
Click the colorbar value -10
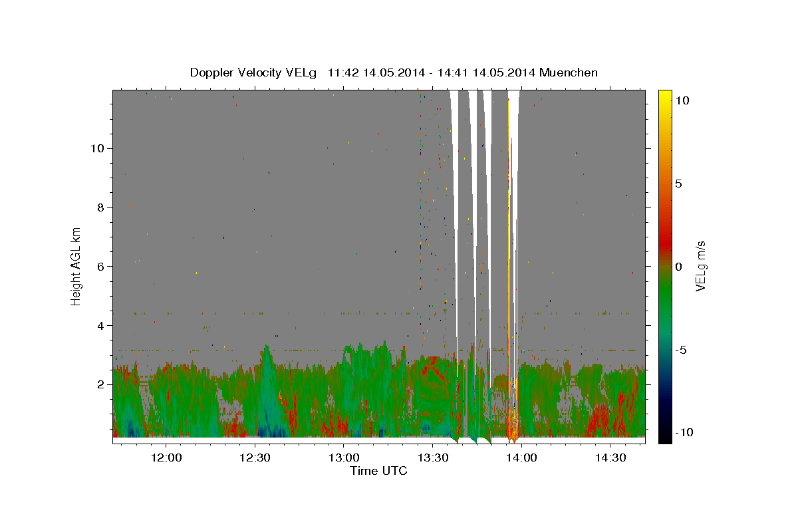(x=683, y=432)
